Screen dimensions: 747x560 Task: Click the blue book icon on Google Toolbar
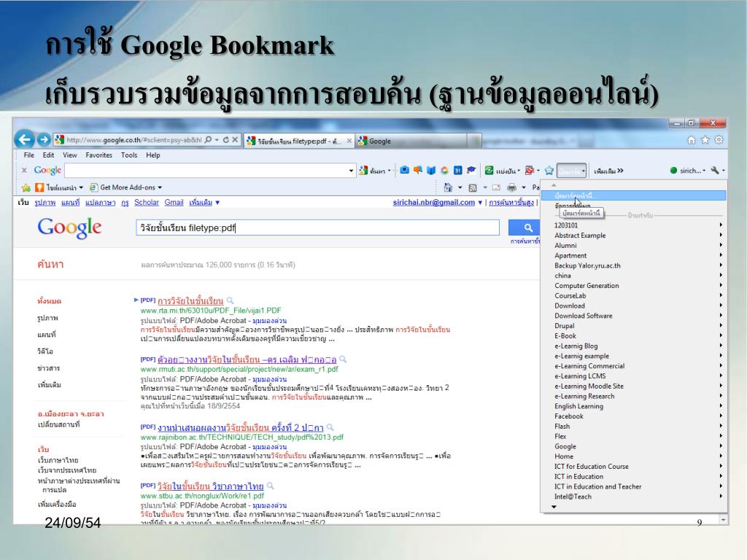point(431,170)
